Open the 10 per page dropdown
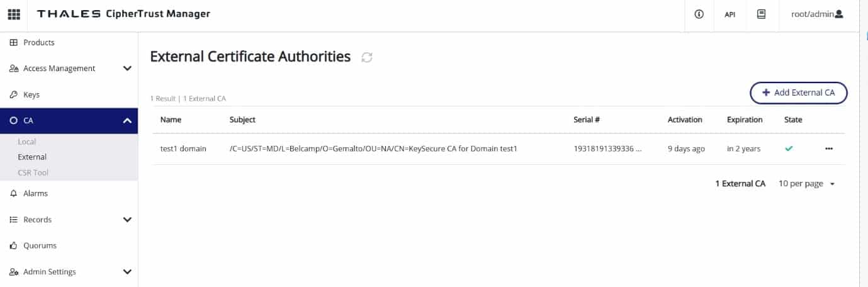 (806, 184)
